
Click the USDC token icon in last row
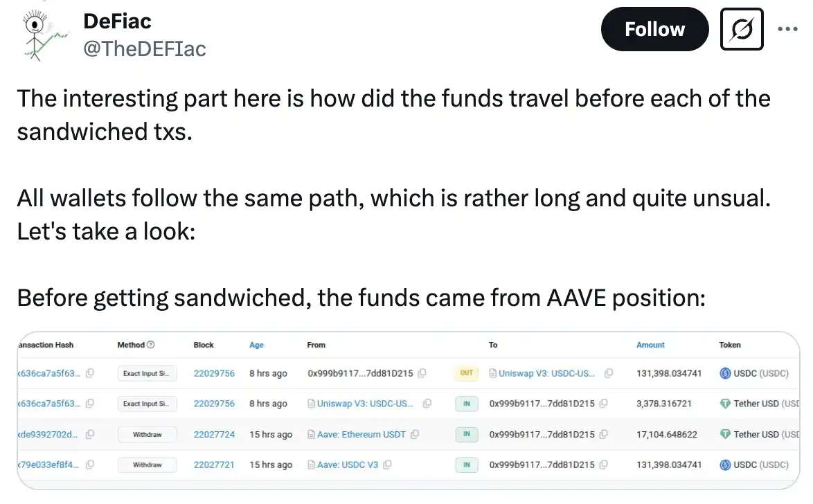(726, 465)
